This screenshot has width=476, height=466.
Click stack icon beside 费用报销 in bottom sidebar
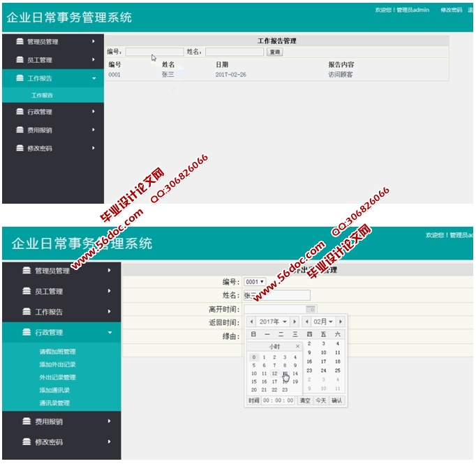pos(27,421)
